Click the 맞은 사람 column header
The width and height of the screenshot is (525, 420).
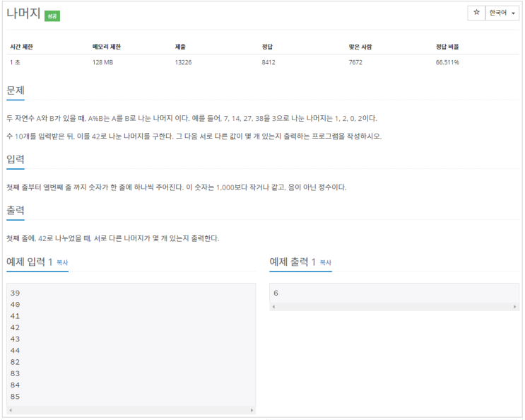pyautogui.click(x=360, y=47)
